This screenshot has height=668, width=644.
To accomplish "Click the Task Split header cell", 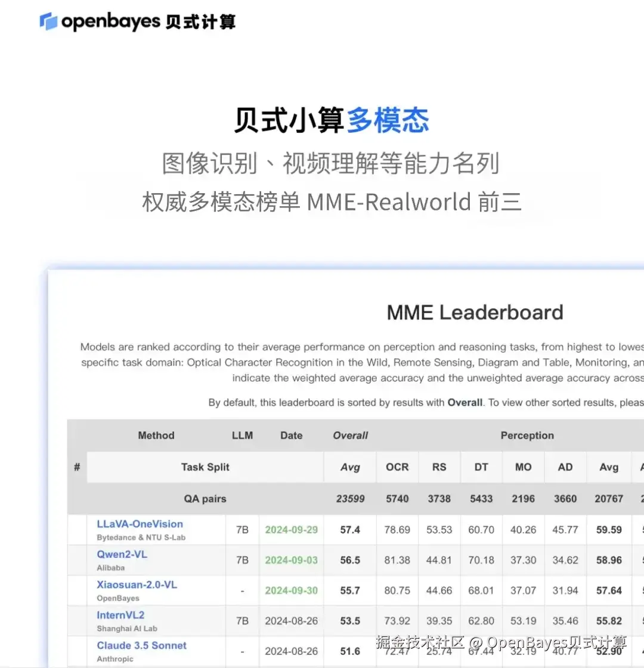I will (x=205, y=467).
